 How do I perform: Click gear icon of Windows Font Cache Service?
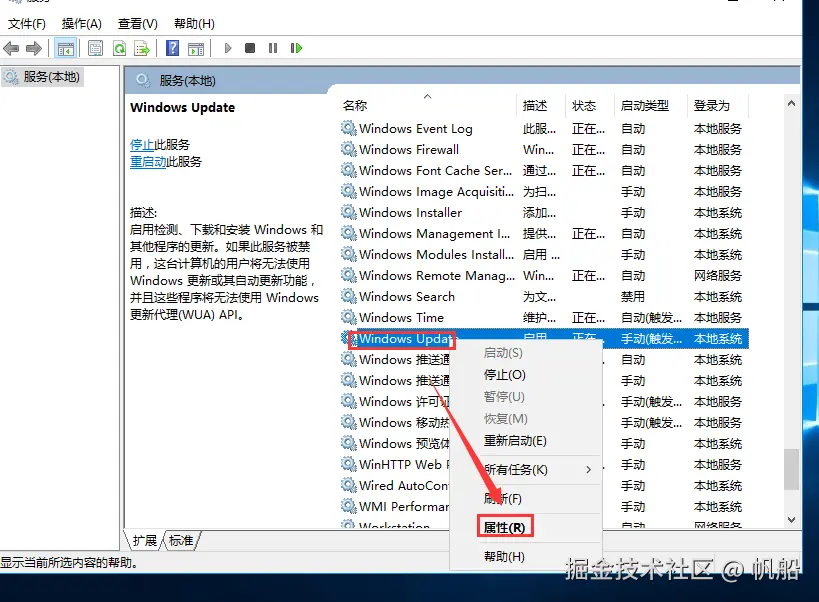[x=348, y=170]
